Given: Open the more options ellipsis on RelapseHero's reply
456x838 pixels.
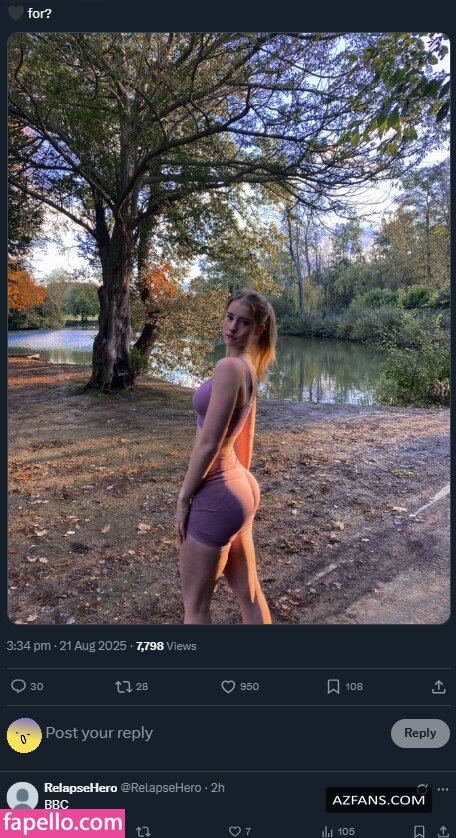Looking at the screenshot, I should 443,789.
